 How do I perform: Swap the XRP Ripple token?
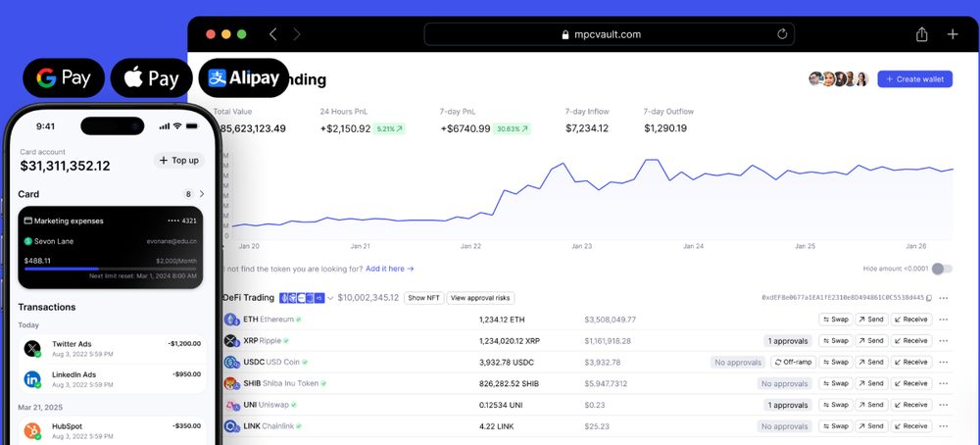click(836, 341)
